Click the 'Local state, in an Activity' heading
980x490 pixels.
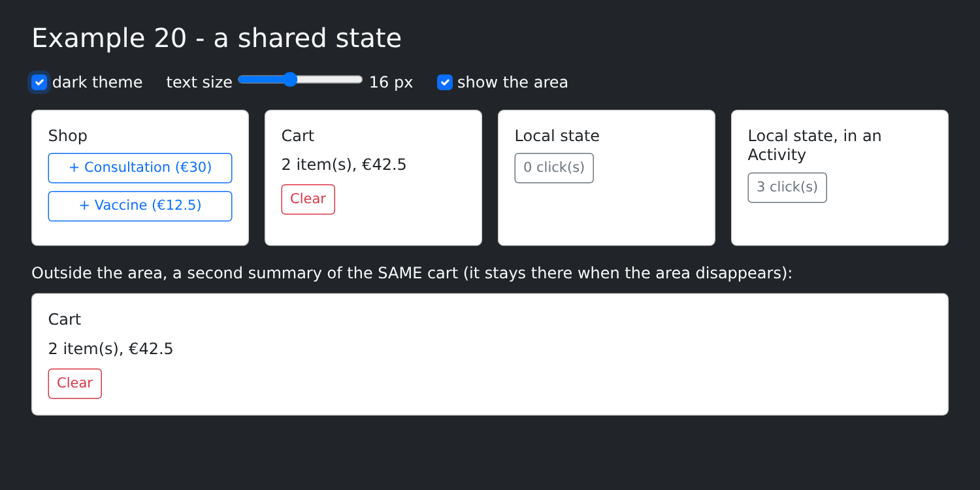(815, 145)
